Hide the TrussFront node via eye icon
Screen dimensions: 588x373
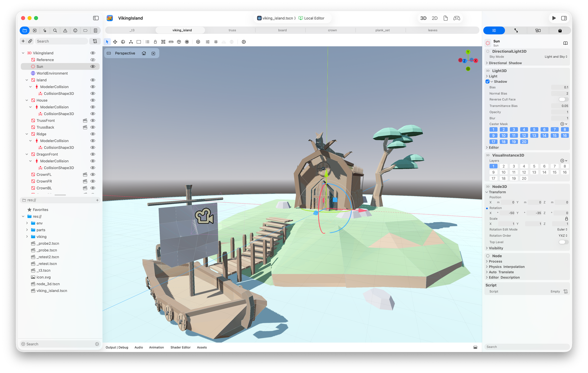click(x=93, y=120)
